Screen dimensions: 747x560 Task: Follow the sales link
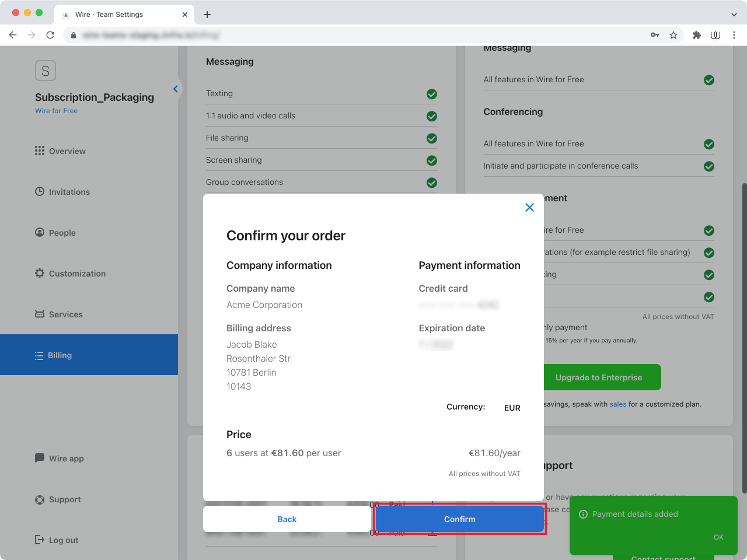[617, 404]
